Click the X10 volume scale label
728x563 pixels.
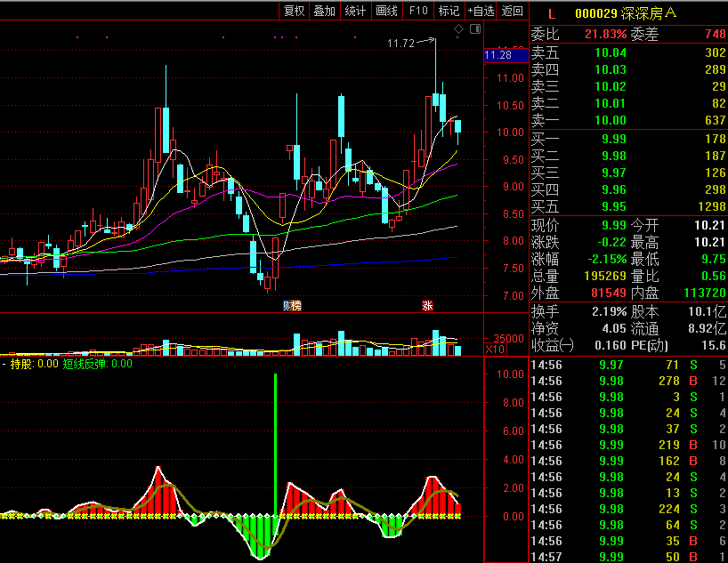tap(495, 349)
